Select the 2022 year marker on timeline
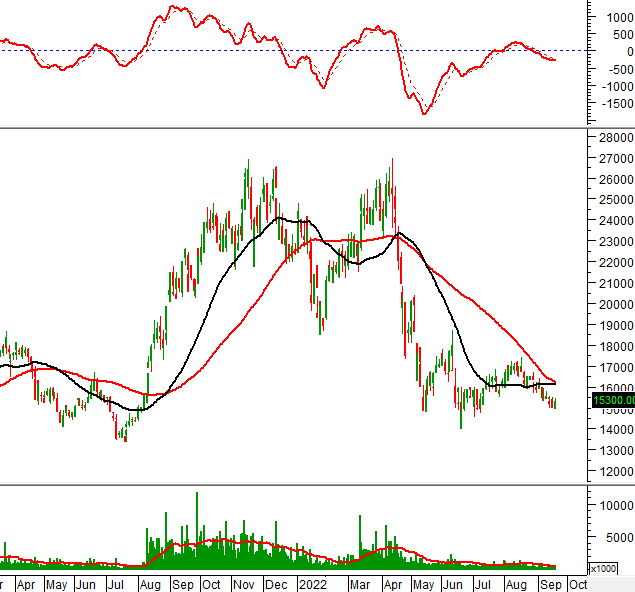The width and height of the screenshot is (635, 592). (x=313, y=585)
